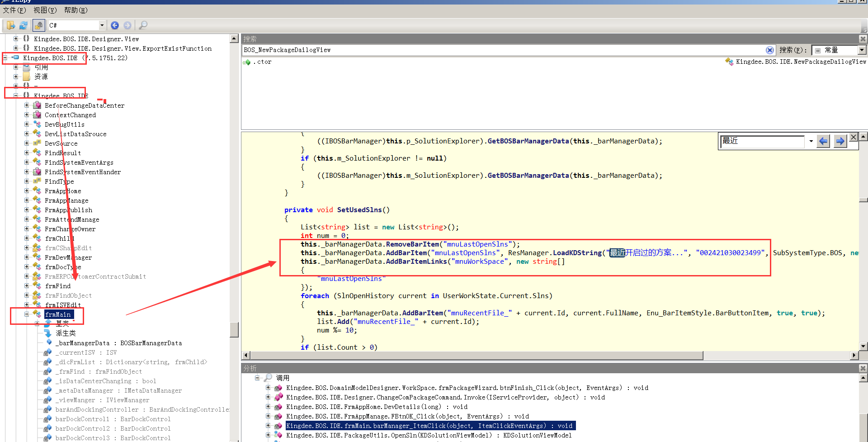The width and height of the screenshot is (868, 442).
Task: Click the 派生类 derived types arrow icon
Action: [x=48, y=333]
